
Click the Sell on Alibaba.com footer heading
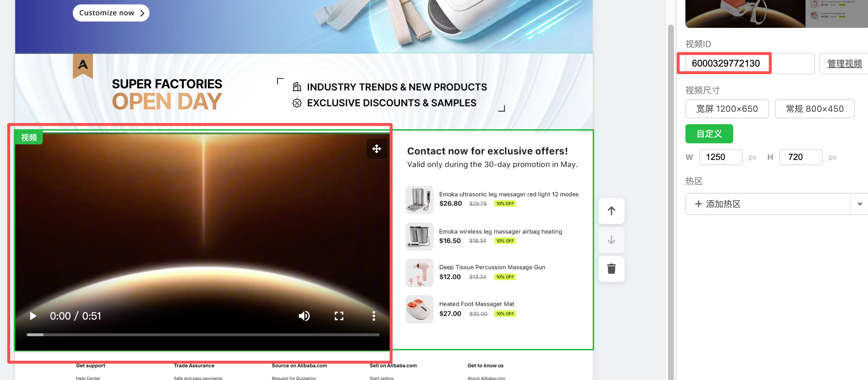393,366
